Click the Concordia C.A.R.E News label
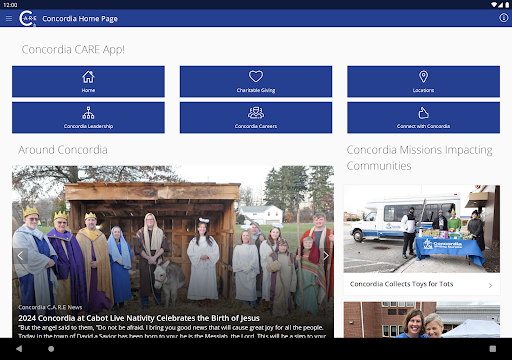 (50, 307)
